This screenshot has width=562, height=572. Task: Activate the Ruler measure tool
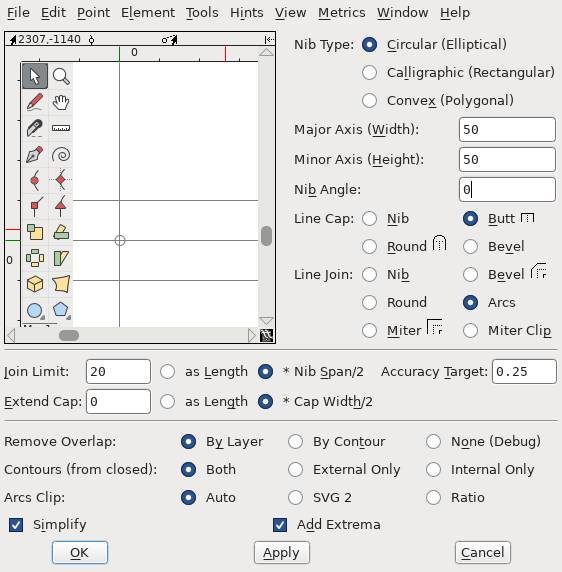(61, 128)
